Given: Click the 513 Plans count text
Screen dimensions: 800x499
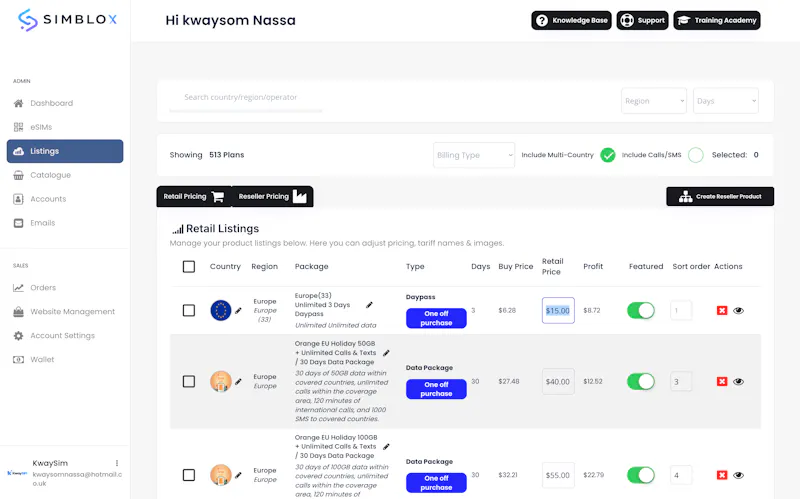Looking at the screenshot, I should (x=227, y=155).
